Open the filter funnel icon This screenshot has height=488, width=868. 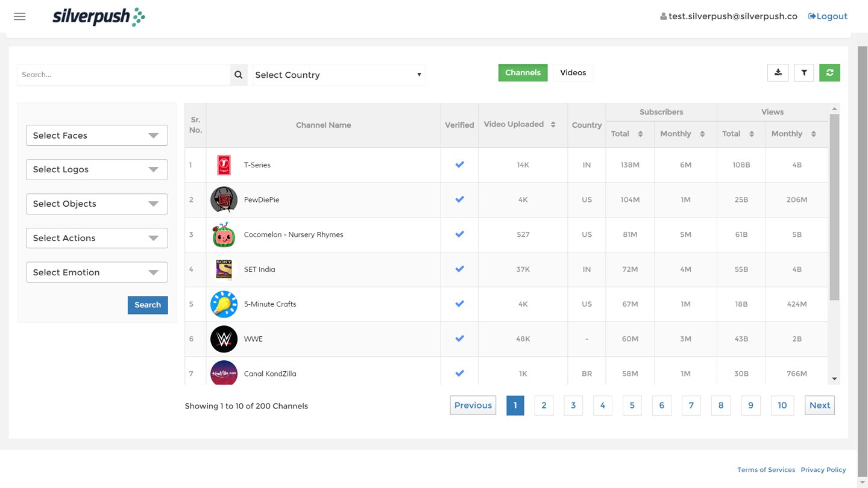[x=804, y=73]
